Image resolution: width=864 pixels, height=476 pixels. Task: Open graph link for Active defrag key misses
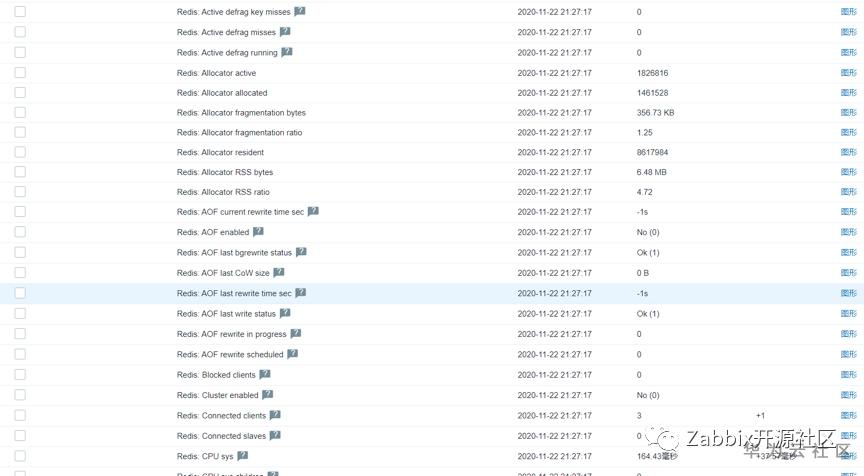tap(849, 12)
